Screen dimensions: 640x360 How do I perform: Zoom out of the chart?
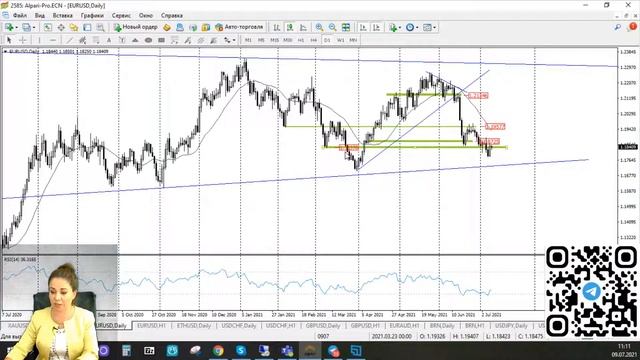(x=332, y=27)
